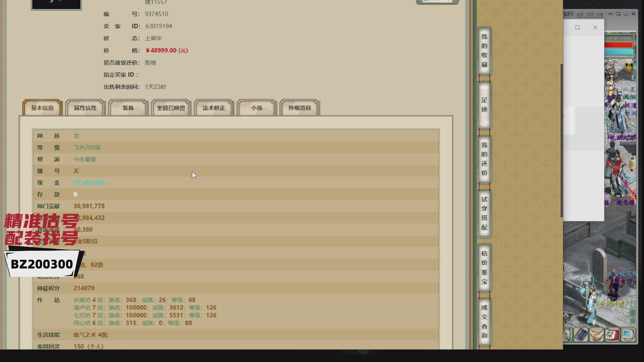This screenshot has width=644, height=362.
Task: Click the 试穿搭配 side button
Action: (484, 213)
